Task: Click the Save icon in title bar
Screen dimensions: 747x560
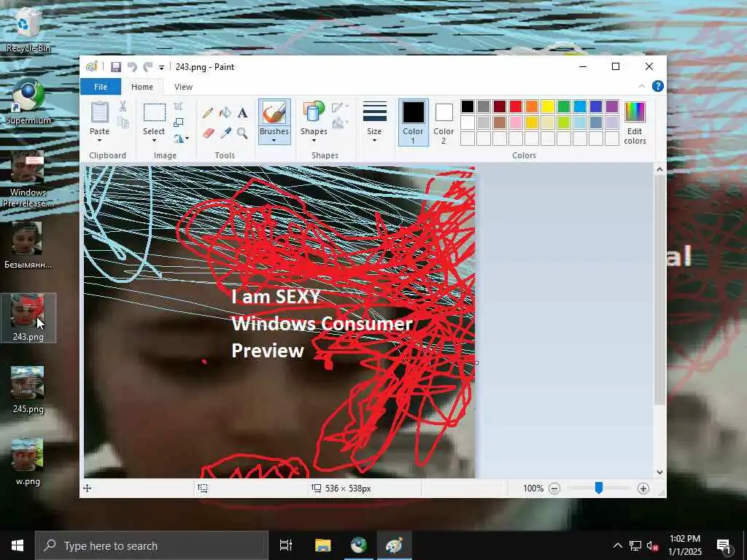Action: (x=116, y=67)
